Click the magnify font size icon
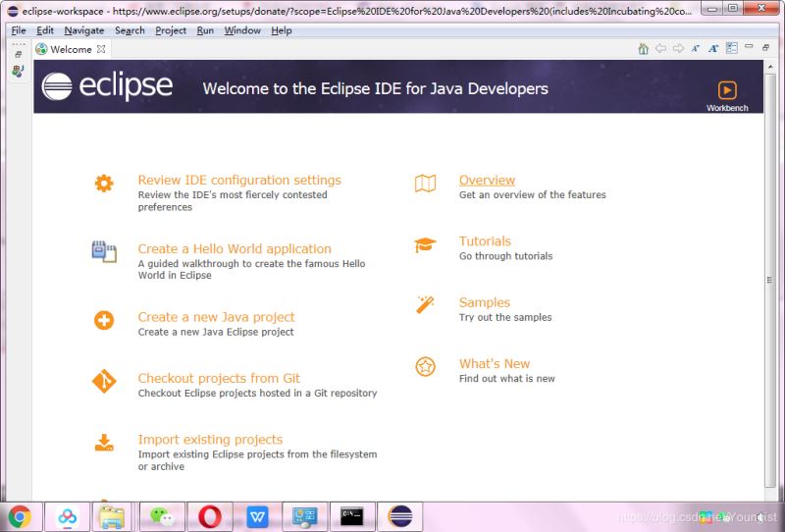Image resolution: width=785 pixels, height=532 pixels. [x=713, y=48]
